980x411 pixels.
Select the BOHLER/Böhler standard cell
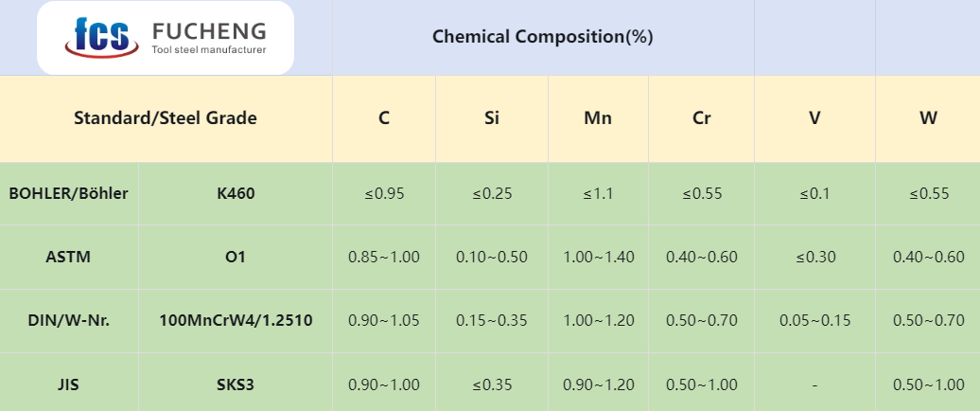68,193
